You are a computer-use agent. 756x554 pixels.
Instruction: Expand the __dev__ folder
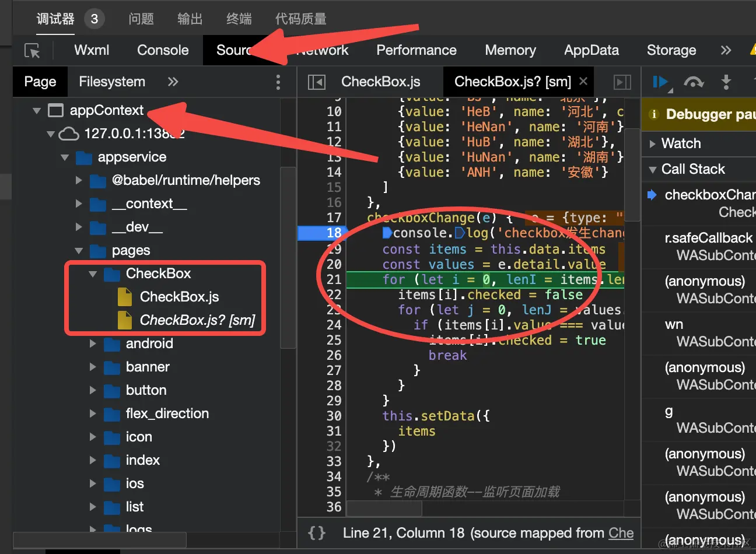click(79, 227)
